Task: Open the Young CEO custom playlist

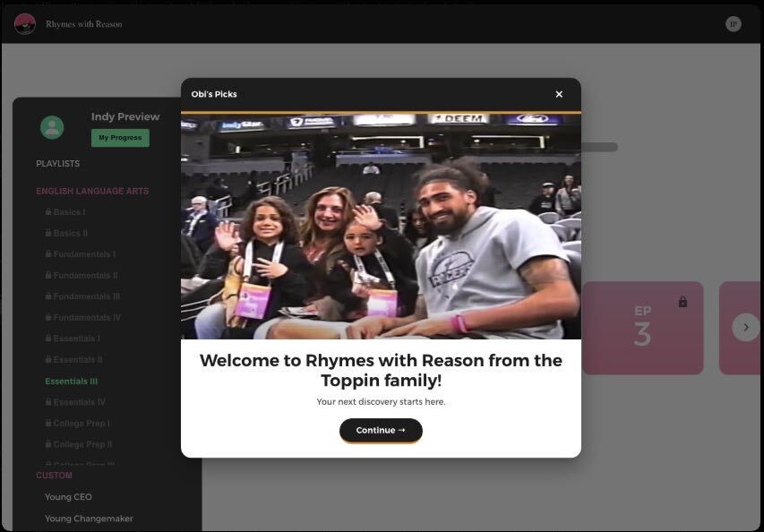Action: pyautogui.click(x=68, y=497)
